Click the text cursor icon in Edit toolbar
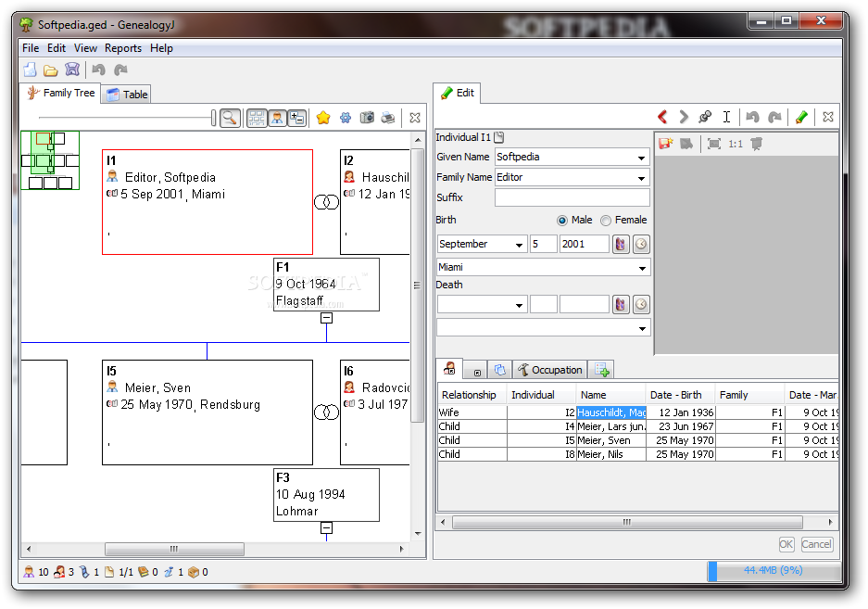The height and width of the screenshot is (609, 868). (726, 117)
